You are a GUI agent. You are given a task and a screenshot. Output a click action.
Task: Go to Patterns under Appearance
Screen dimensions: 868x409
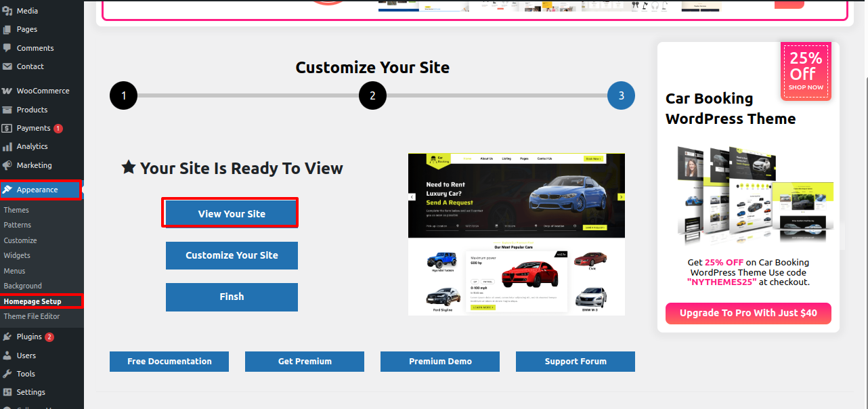click(18, 225)
